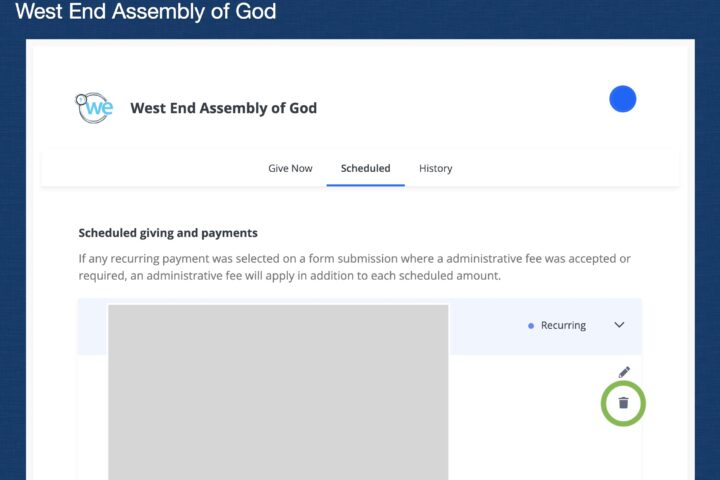Click church name heading beside the logo
The width and height of the screenshot is (720, 480).
tap(223, 108)
